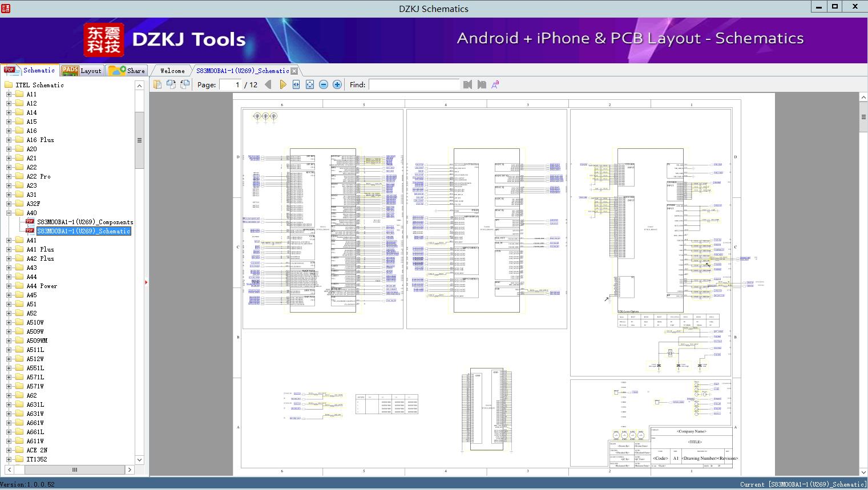868x490 pixels.
Task: Fit the page to width
Action: [x=296, y=84]
